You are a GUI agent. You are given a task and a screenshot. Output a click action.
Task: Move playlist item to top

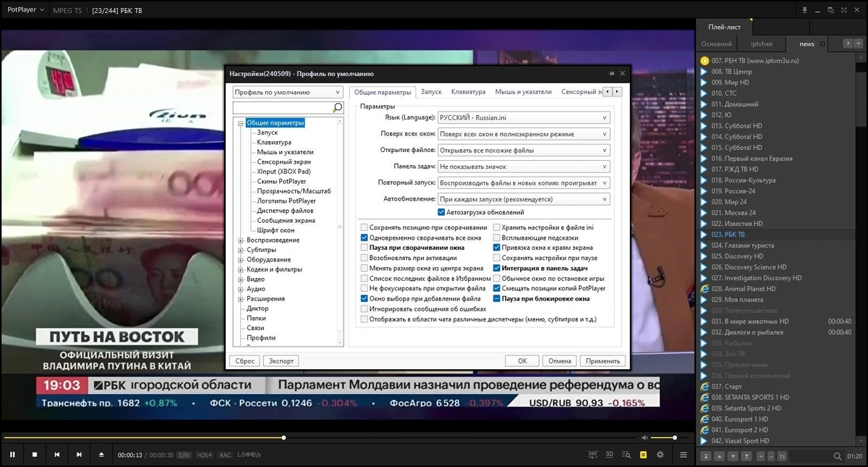705,456
